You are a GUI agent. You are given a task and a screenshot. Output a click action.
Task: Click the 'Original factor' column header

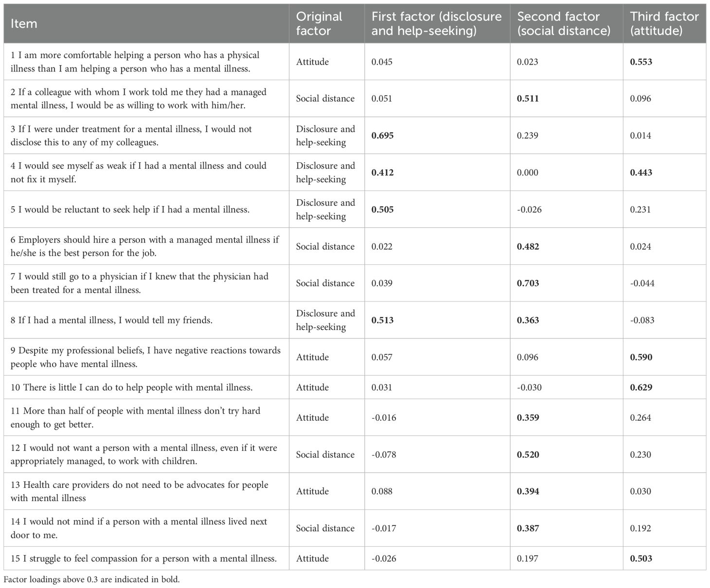tap(319, 24)
